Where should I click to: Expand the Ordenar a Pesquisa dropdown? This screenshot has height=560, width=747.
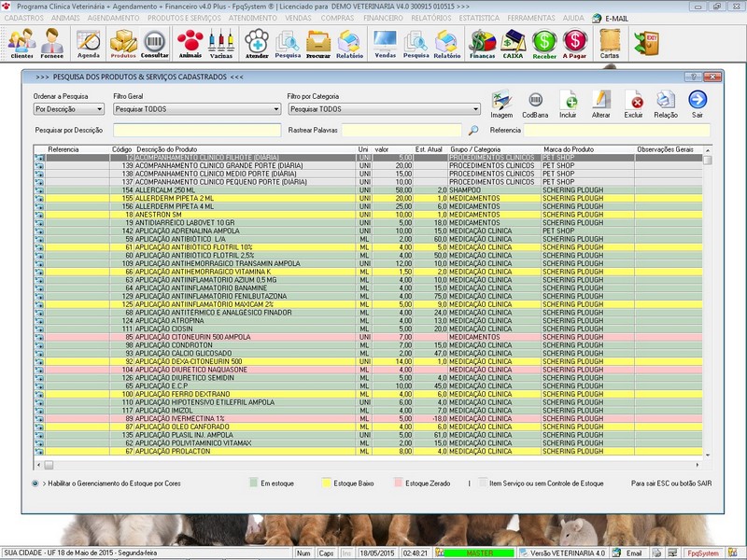[x=98, y=109]
